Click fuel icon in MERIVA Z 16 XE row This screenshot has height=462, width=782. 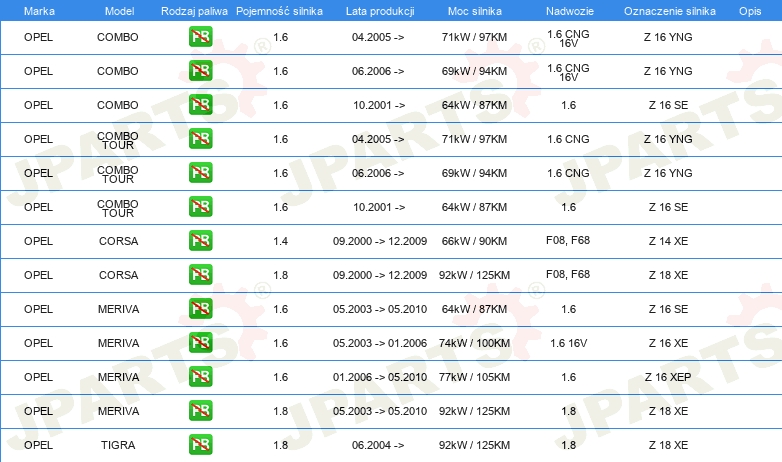pyautogui.click(x=200, y=342)
